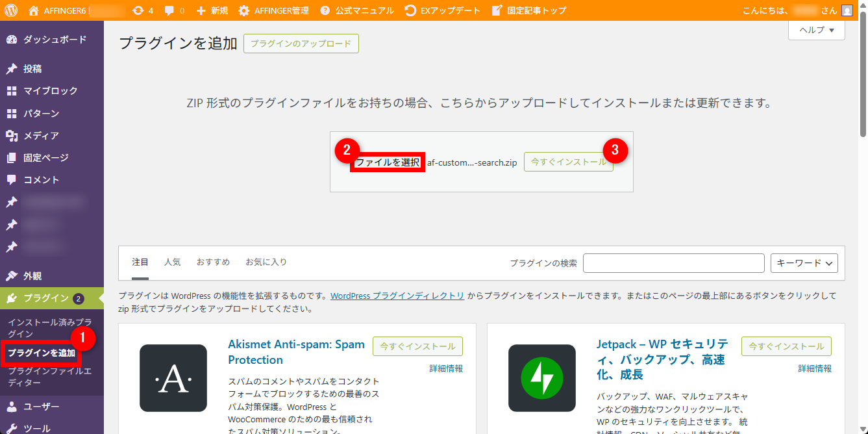Switch to the 注目 tab
The image size is (868, 434).
[x=140, y=262]
